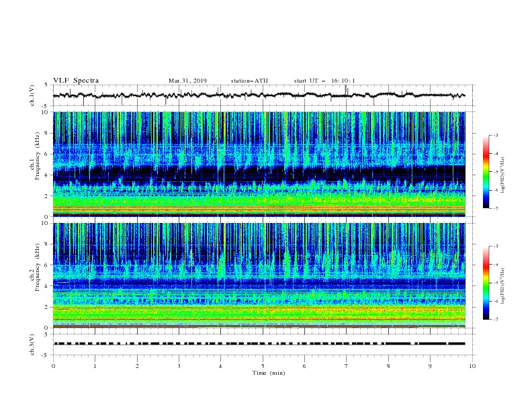This screenshot has height=411, width=532.
Task: Click inside the ch.2 spectrogram panel
Action: (259, 275)
